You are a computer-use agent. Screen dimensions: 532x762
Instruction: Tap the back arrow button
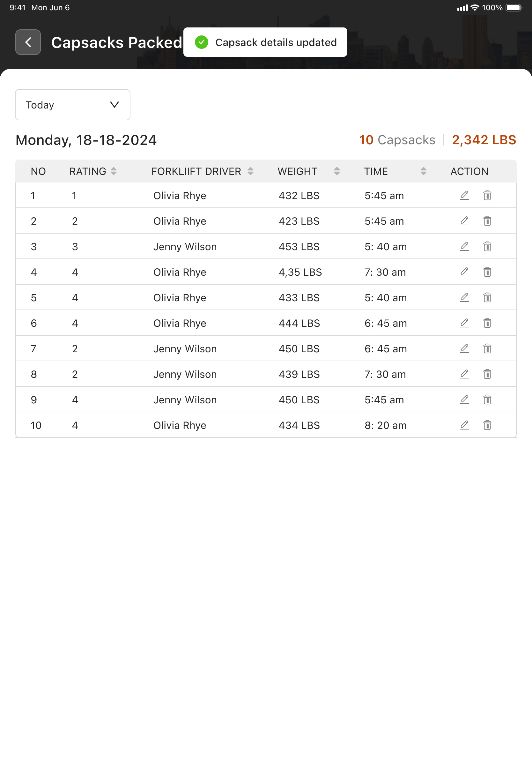28,42
